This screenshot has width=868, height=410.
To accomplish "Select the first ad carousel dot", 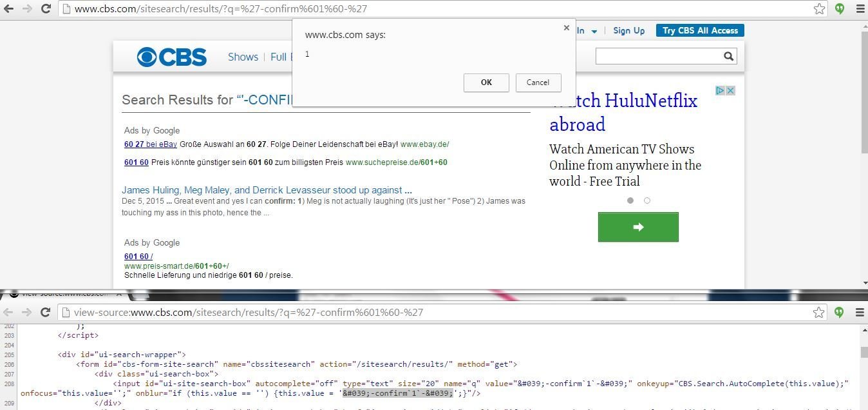I will tap(630, 200).
